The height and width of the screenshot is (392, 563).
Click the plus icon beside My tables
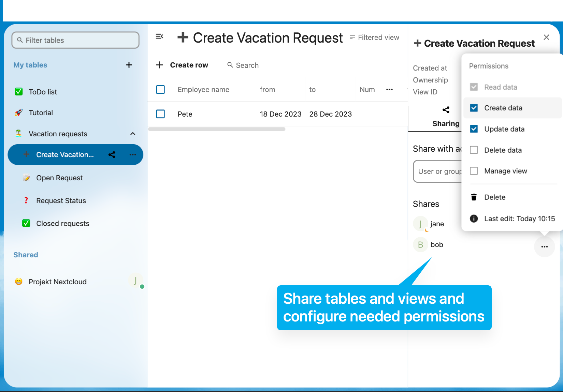coord(129,65)
